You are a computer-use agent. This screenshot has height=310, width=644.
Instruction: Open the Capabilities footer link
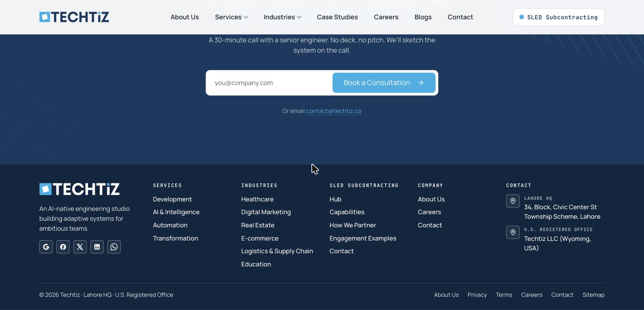(x=347, y=212)
